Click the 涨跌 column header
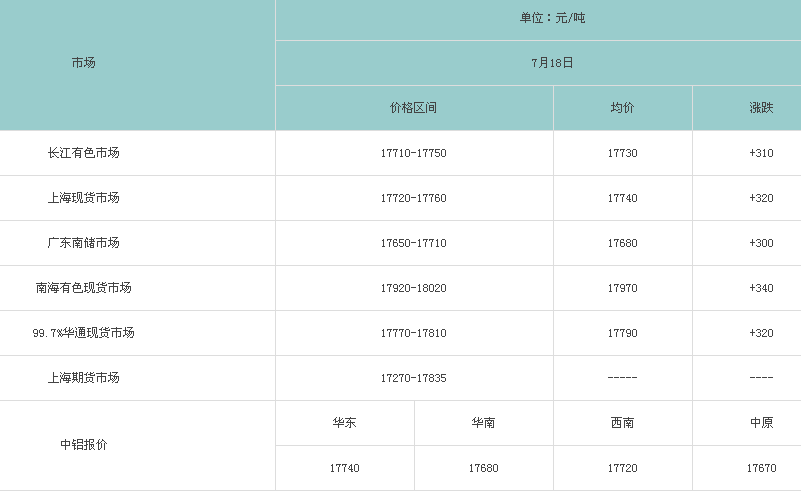This screenshot has width=801, height=500. [x=761, y=108]
